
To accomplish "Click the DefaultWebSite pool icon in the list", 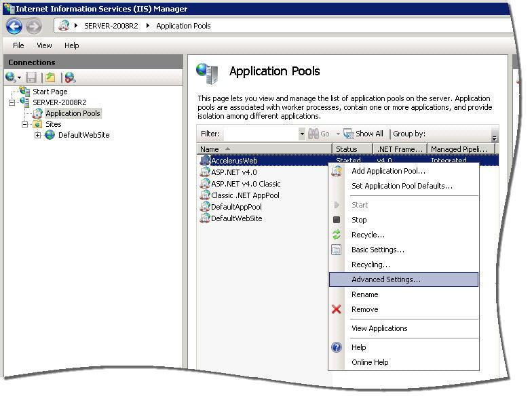I will 205,218.
